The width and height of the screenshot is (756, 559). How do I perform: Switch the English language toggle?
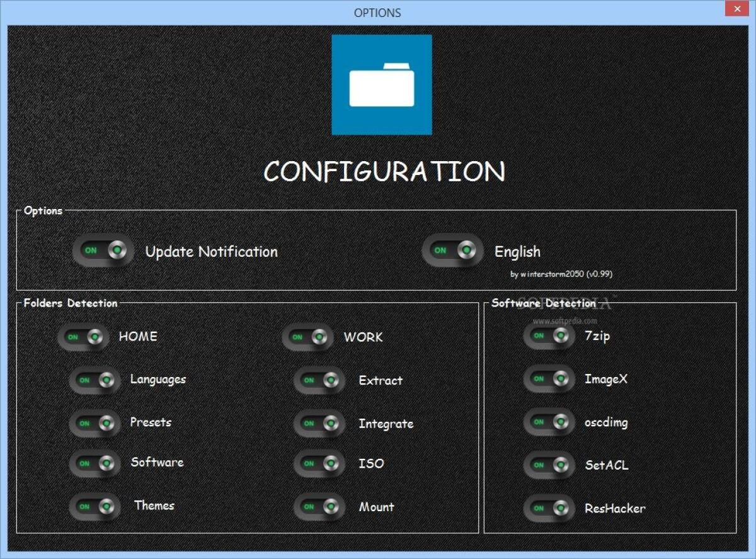(452, 250)
